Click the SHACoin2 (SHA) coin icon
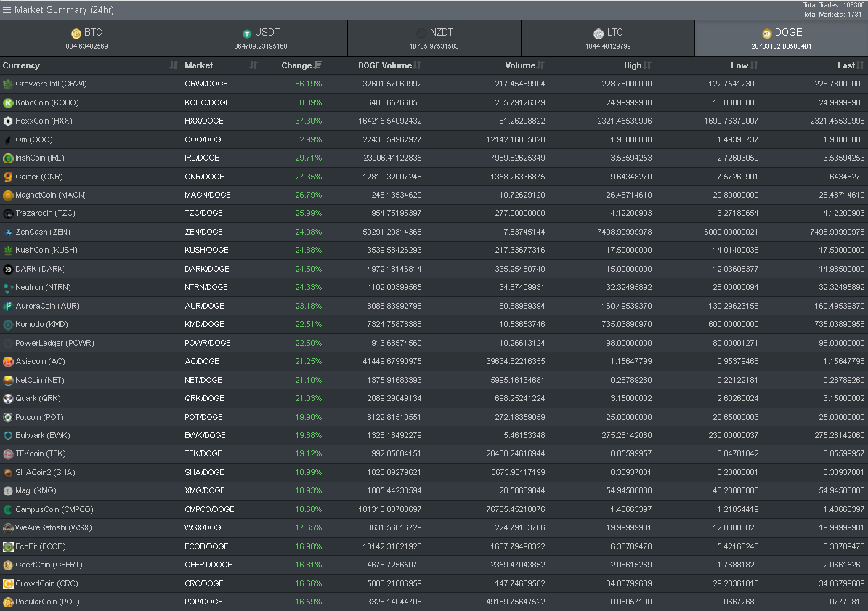 click(8, 473)
